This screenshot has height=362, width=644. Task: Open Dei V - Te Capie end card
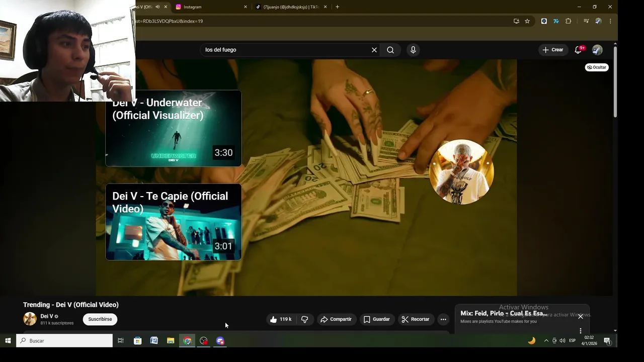pos(174,222)
